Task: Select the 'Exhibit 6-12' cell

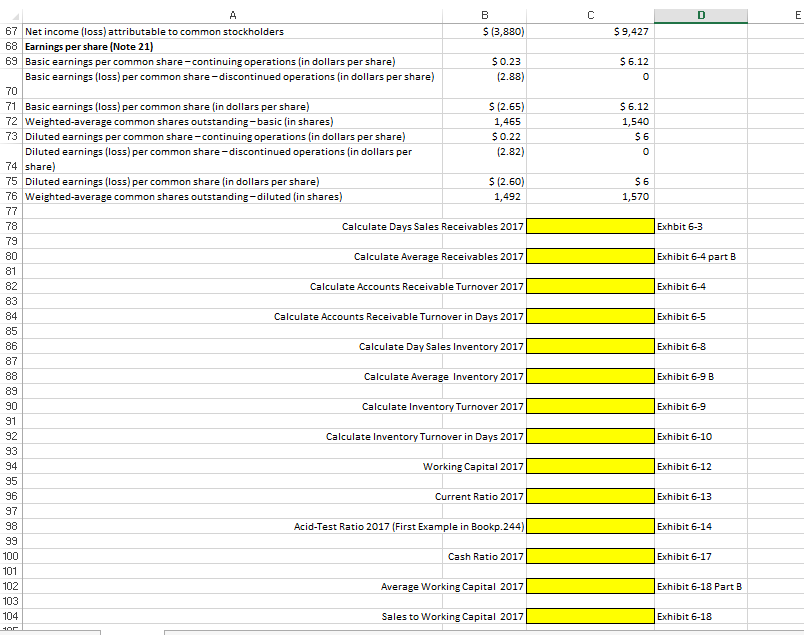Action: pos(700,466)
